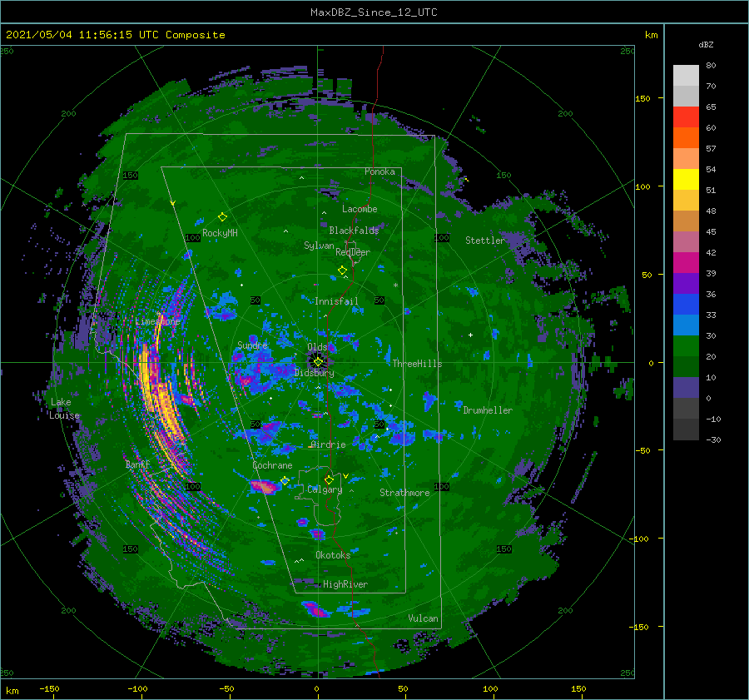Click the Calgary city label
Screen dimensions: 749x700
click(x=325, y=489)
